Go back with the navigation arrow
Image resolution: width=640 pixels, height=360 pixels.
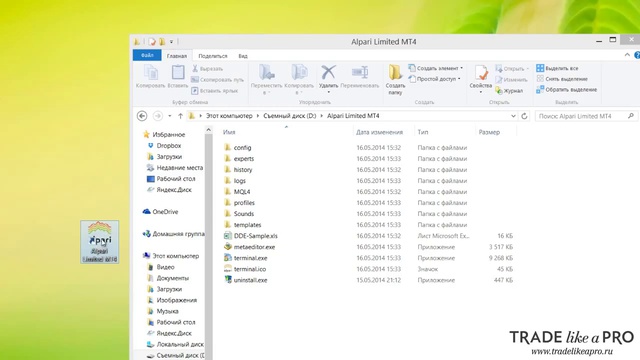[142, 116]
